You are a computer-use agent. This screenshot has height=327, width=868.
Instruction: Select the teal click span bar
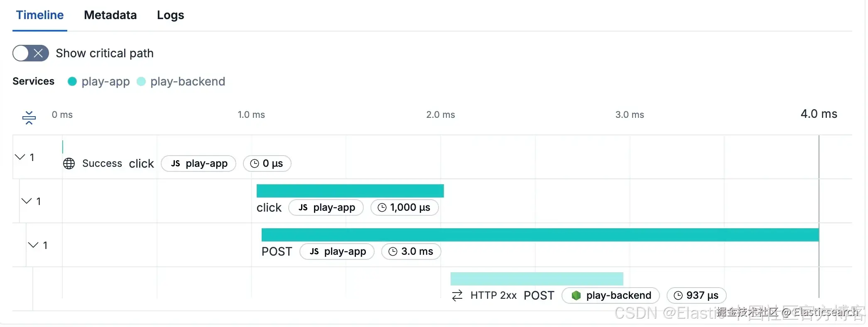click(350, 191)
